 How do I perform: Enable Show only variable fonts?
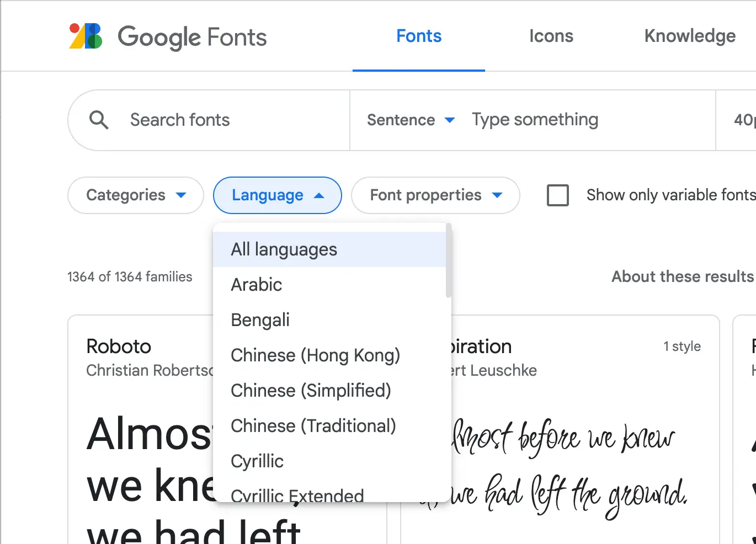[x=557, y=195]
